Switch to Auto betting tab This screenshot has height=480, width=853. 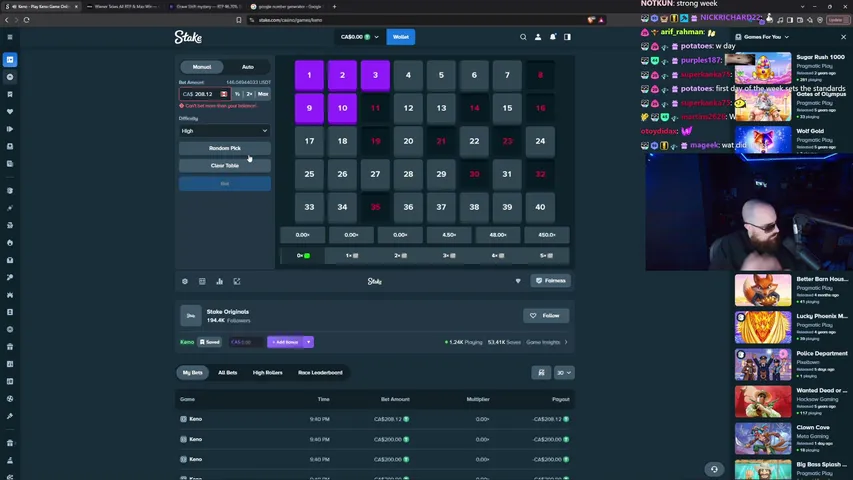pyautogui.click(x=248, y=67)
